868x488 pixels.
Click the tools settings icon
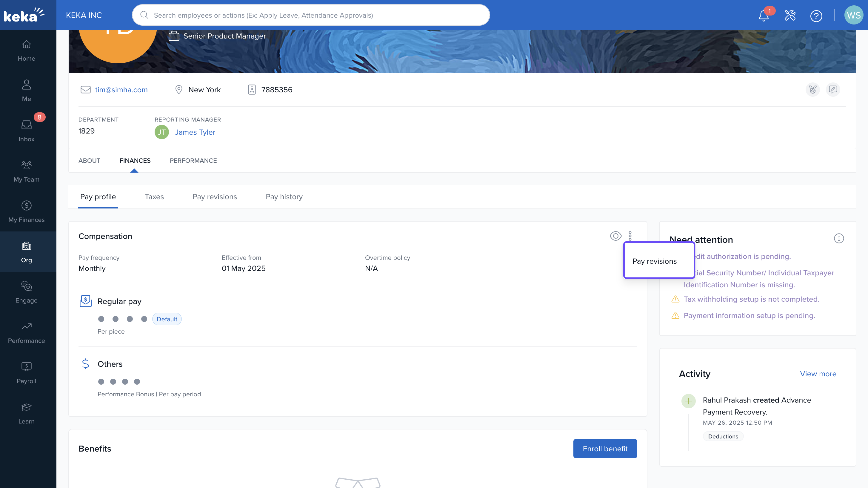(x=790, y=16)
